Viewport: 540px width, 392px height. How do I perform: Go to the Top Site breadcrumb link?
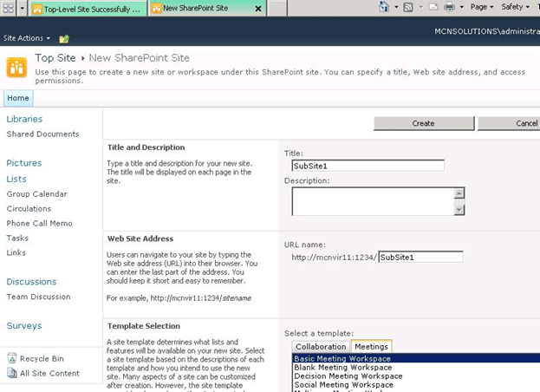click(x=55, y=58)
